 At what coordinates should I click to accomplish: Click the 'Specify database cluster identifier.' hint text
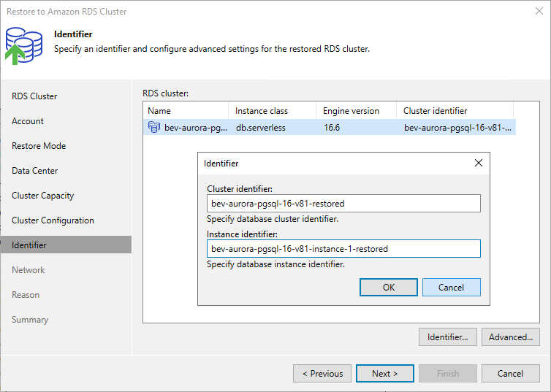(x=273, y=219)
